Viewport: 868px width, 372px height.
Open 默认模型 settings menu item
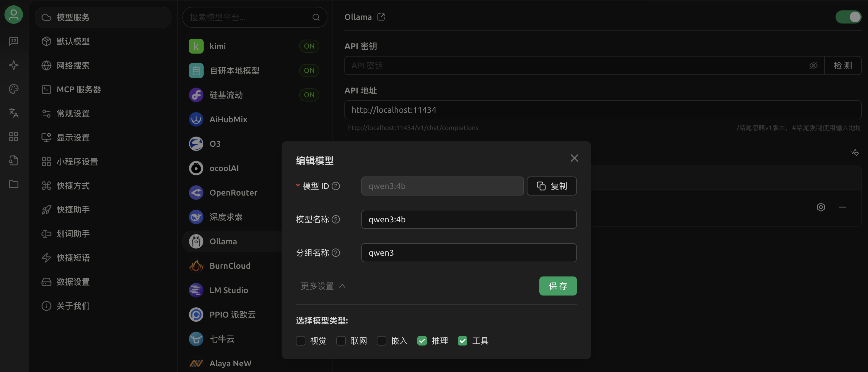coord(73,41)
